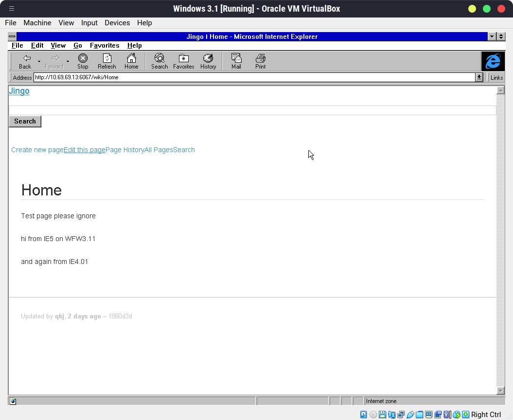Image resolution: width=513 pixels, height=420 pixels.
Task: Open IE View menu
Action: tap(58, 46)
